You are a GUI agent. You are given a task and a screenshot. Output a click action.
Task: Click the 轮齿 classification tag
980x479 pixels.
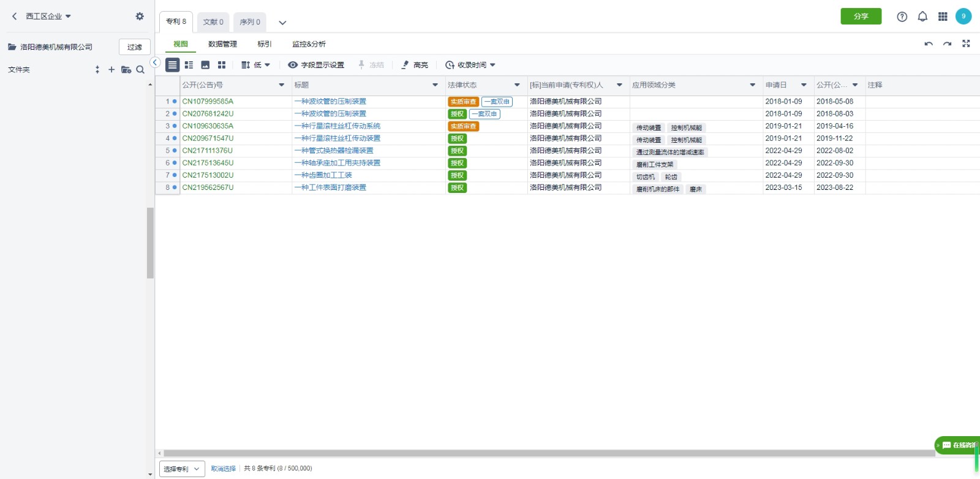(671, 176)
